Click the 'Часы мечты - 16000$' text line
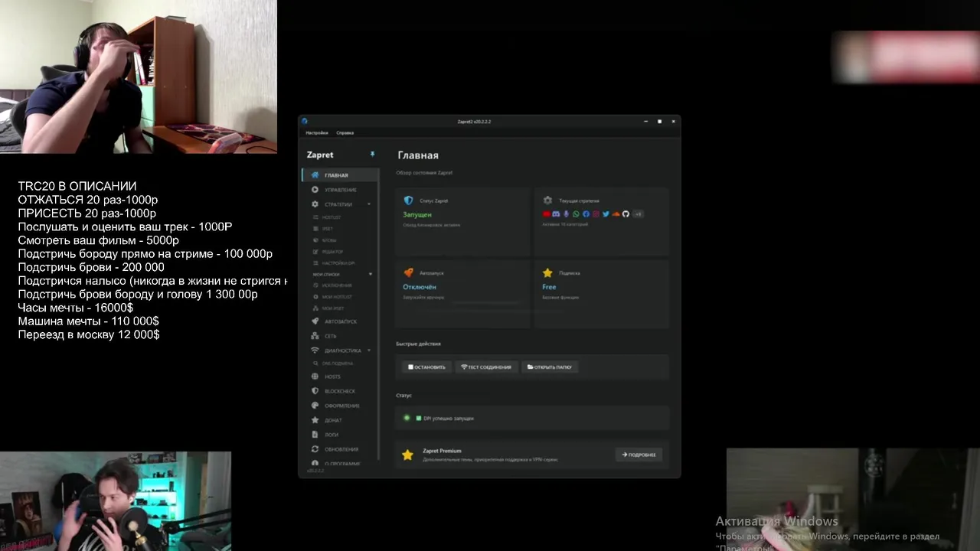 pos(76,308)
